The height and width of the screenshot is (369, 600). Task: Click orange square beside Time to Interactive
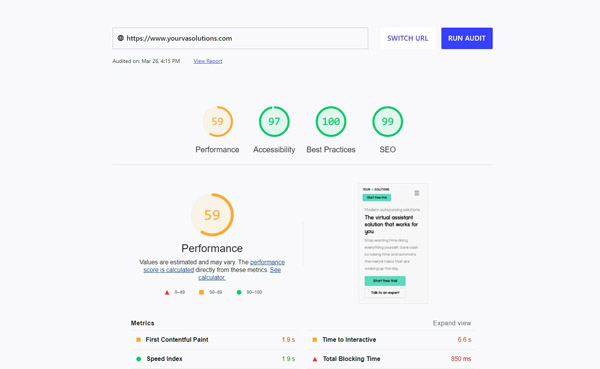coord(315,340)
